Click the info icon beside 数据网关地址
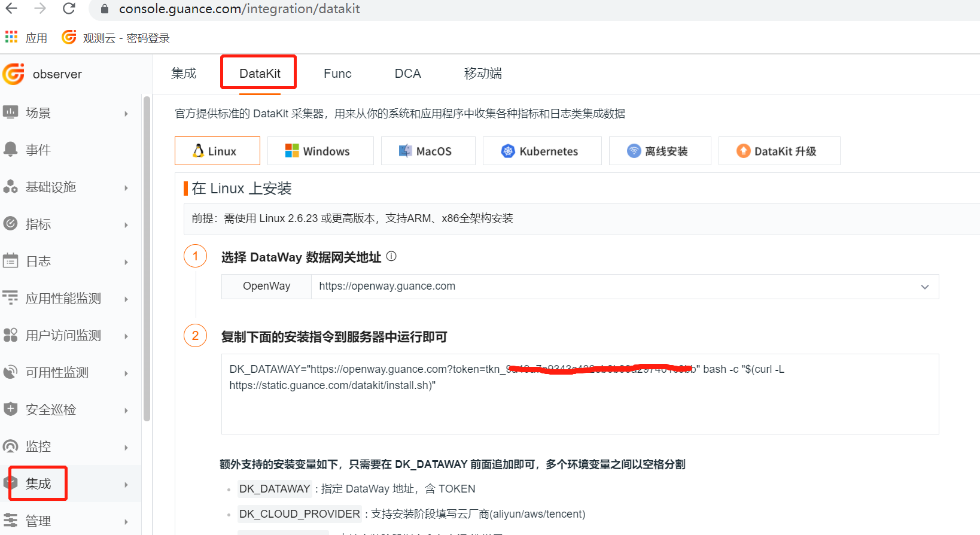This screenshot has width=980, height=535. (391, 256)
